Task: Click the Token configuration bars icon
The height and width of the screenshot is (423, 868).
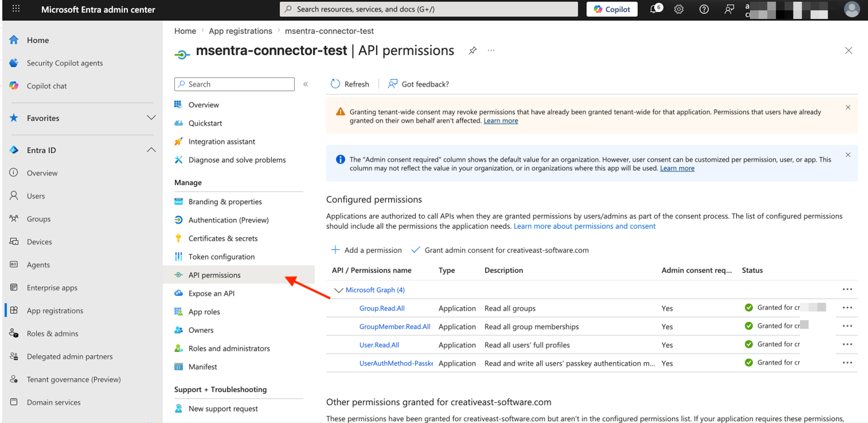Action: pyautogui.click(x=178, y=256)
